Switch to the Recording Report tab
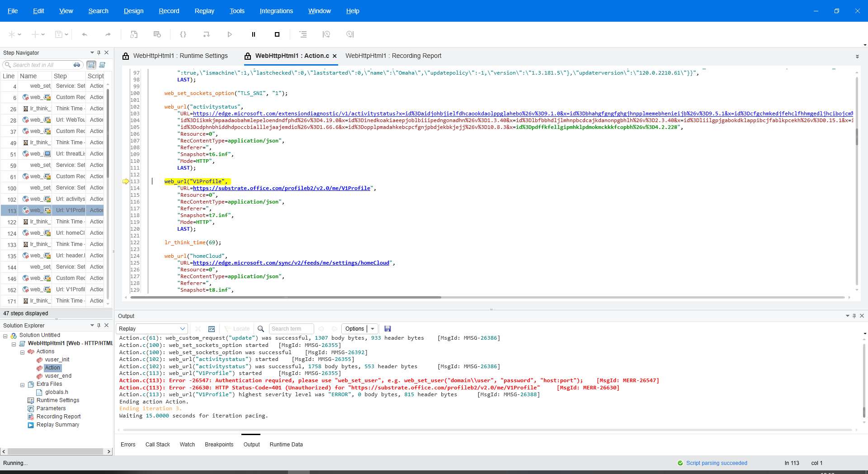This screenshot has width=868, height=474. (393, 56)
